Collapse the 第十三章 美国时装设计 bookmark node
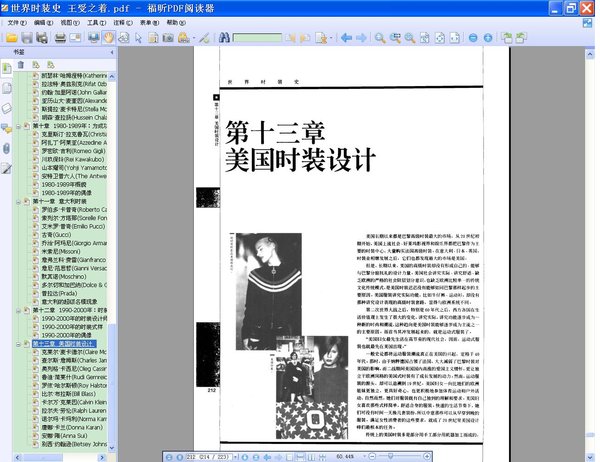 click(24, 342)
